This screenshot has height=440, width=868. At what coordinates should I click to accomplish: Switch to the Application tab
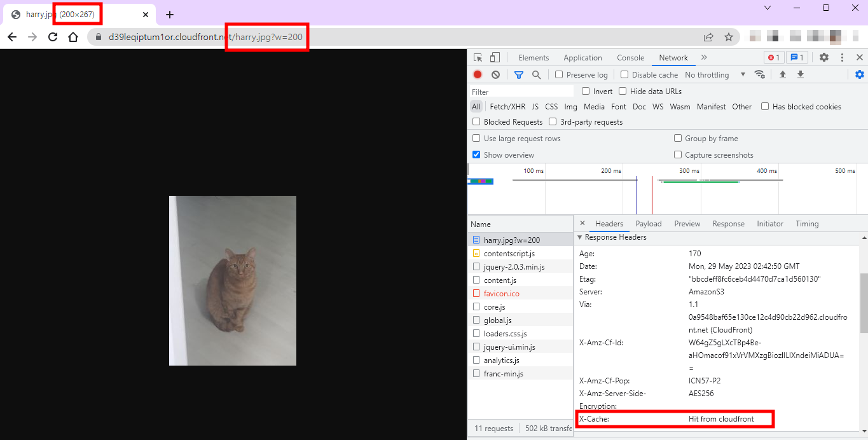coord(582,57)
